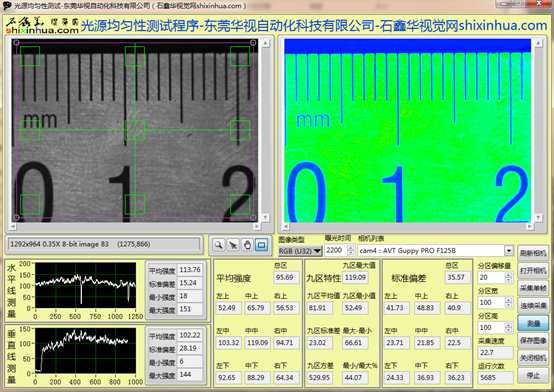Expand the cam4 AVT Guppy camera list
The height and width of the screenshot is (392, 554).
tap(508, 251)
